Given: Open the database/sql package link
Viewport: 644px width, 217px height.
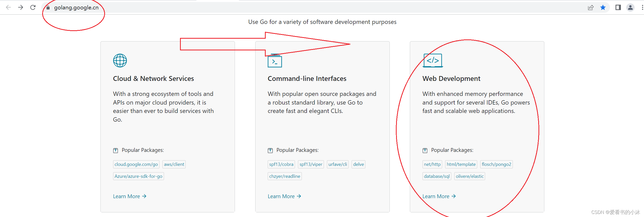Looking at the screenshot, I should tap(437, 176).
